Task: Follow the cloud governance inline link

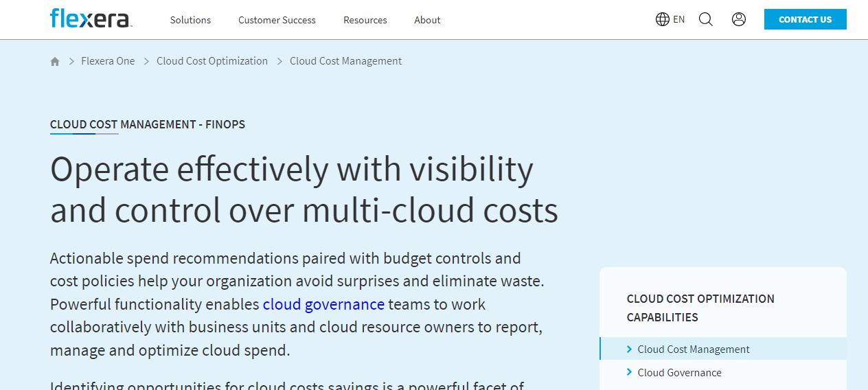Action: tap(323, 304)
